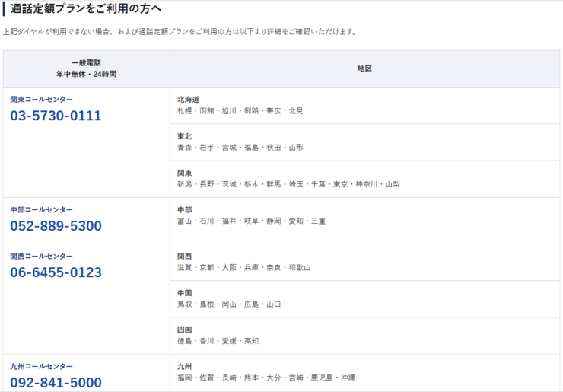Select the 中部コールセンター label

(42, 209)
